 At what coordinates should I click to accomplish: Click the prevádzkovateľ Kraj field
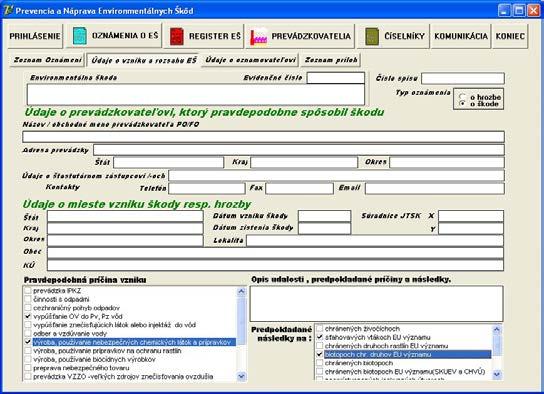pos(304,162)
